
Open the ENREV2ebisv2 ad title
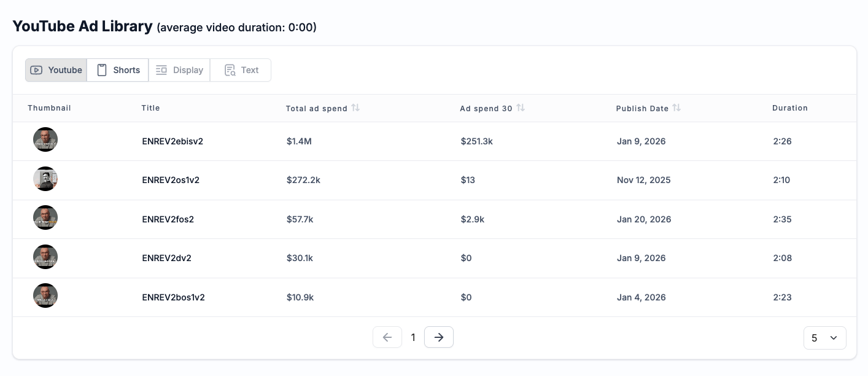pos(172,141)
